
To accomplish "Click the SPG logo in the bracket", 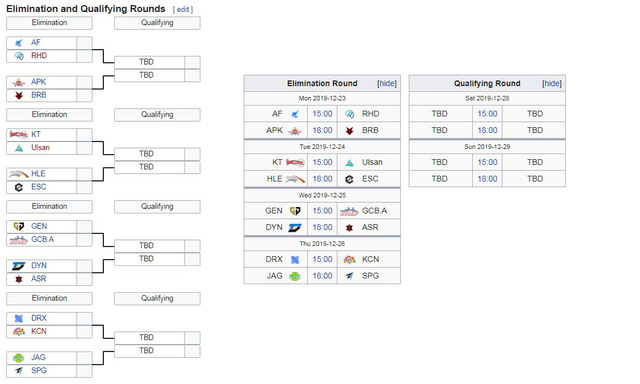I will pyautogui.click(x=19, y=371).
